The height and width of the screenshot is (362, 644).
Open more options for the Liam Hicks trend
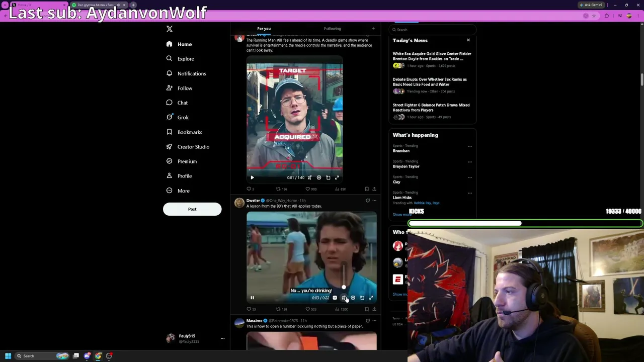pos(470,193)
